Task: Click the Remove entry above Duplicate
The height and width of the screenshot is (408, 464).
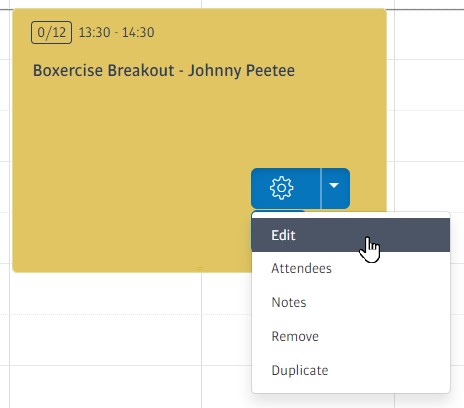Action: pos(351,336)
